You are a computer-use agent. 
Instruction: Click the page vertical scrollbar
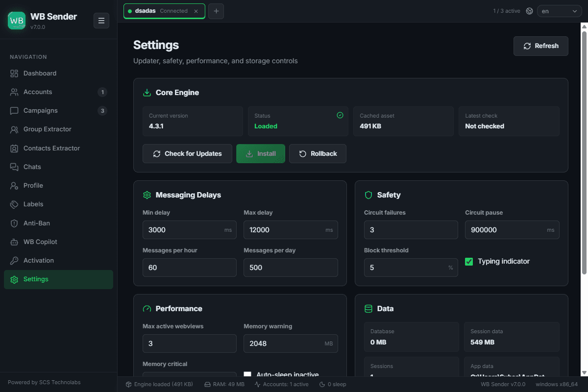pyautogui.click(x=584, y=152)
